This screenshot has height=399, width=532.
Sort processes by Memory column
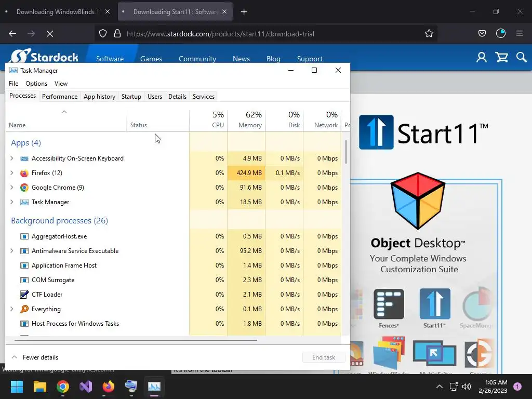tap(246, 120)
